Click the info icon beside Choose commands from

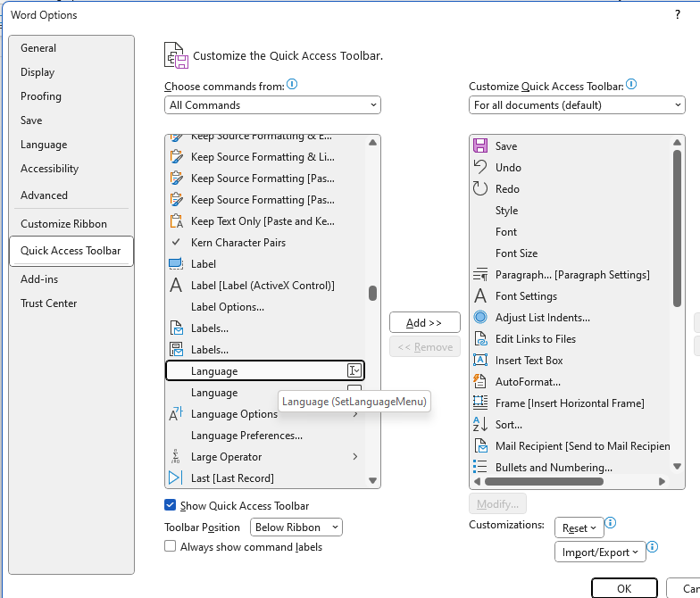pyautogui.click(x=292, y=84)
